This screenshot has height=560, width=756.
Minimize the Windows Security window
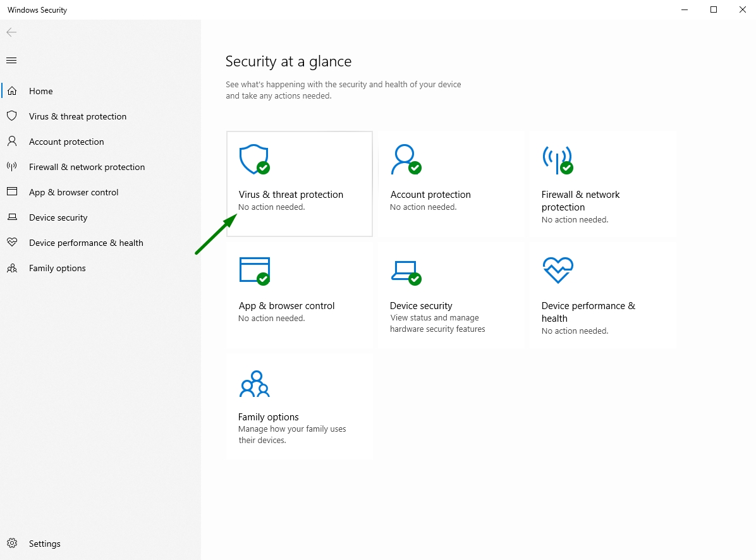[x=684, y=9]
